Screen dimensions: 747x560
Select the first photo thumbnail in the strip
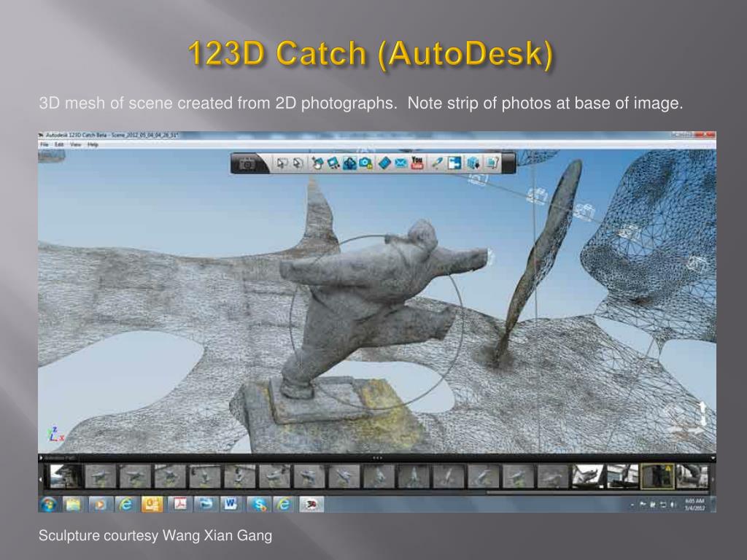(x=66, y=477)
